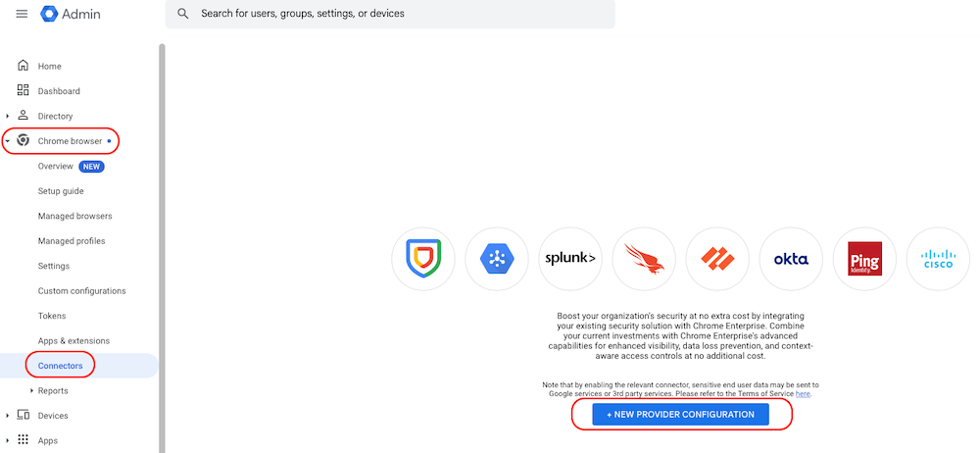Select the CrowdStrike falcon logo
This screenshot has height=453, width=980.
point(644,259)
